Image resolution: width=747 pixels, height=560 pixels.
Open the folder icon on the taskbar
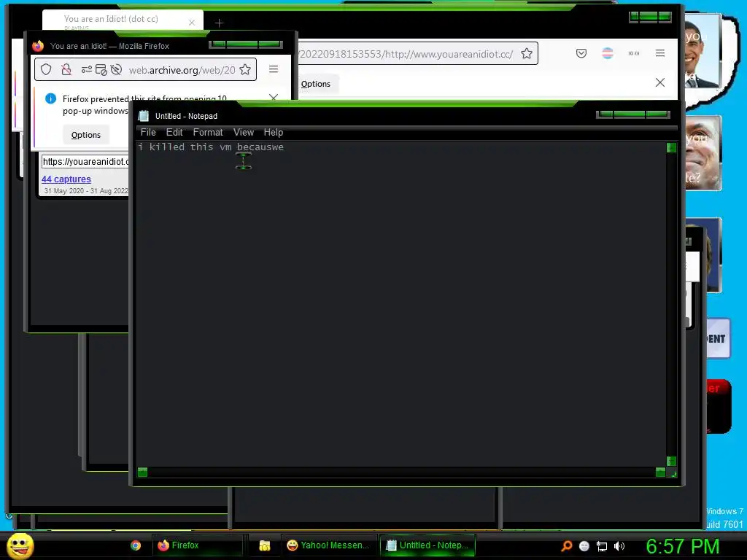click(265, 545)
